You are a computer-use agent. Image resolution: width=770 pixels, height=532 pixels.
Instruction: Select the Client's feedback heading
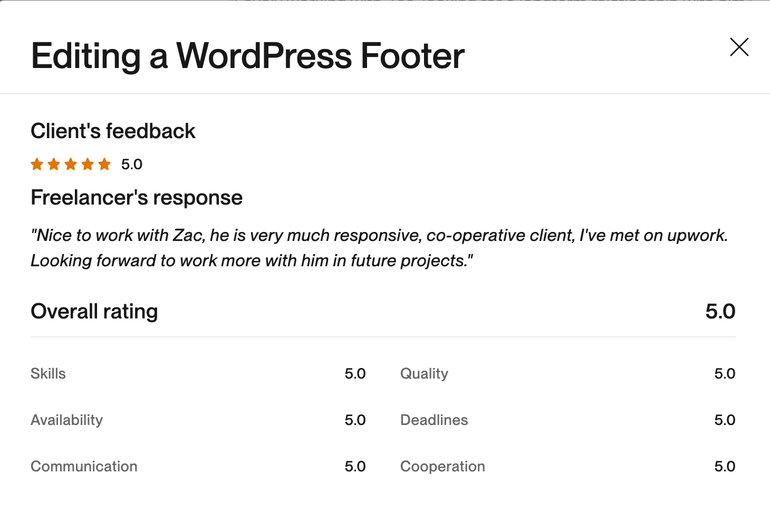[113, 131]
